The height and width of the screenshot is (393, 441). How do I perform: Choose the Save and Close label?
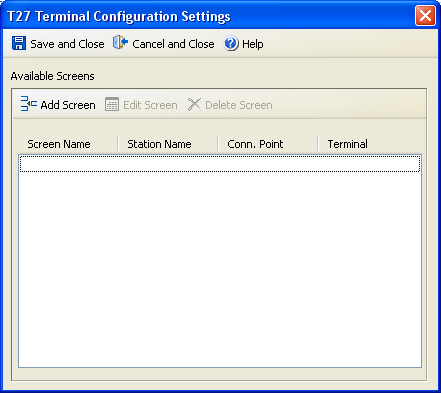67,44
